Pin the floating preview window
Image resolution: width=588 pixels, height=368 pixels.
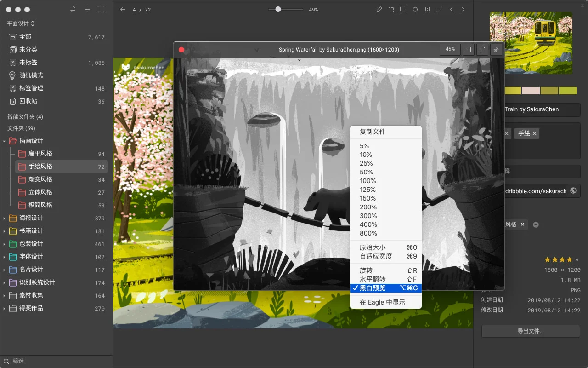[496, 50]
